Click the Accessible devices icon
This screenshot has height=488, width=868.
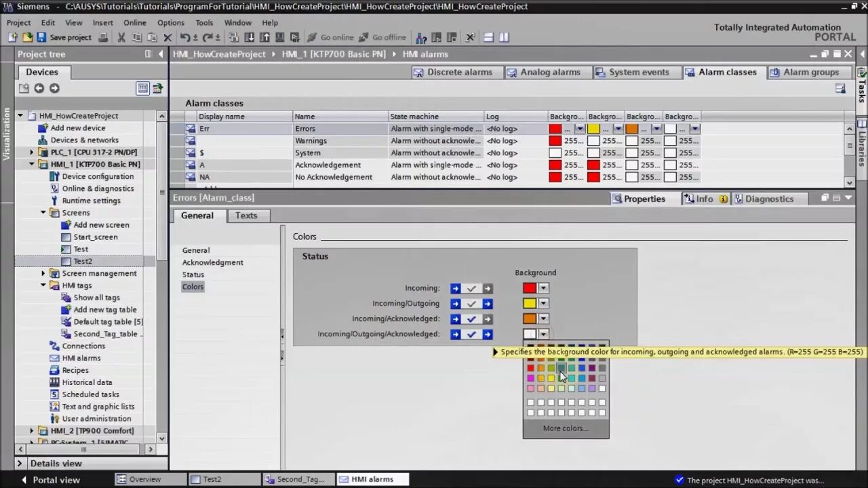421,37
